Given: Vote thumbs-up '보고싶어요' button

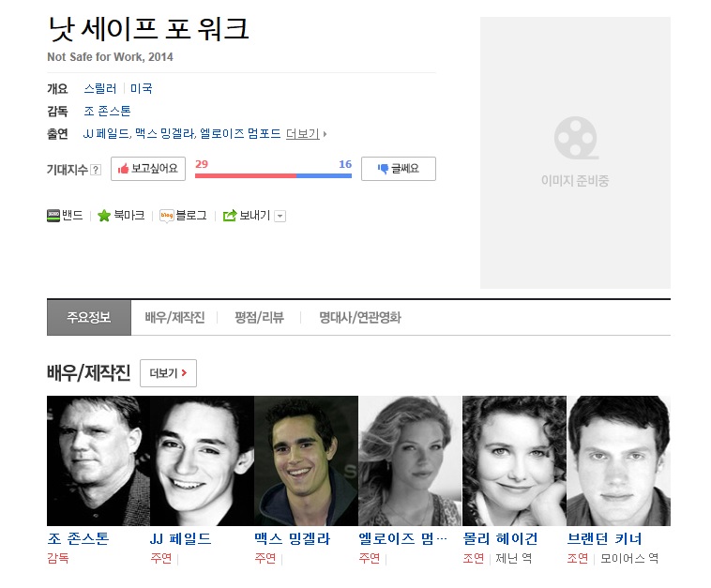Looking at the screenshot, I should tap(148, 169).
